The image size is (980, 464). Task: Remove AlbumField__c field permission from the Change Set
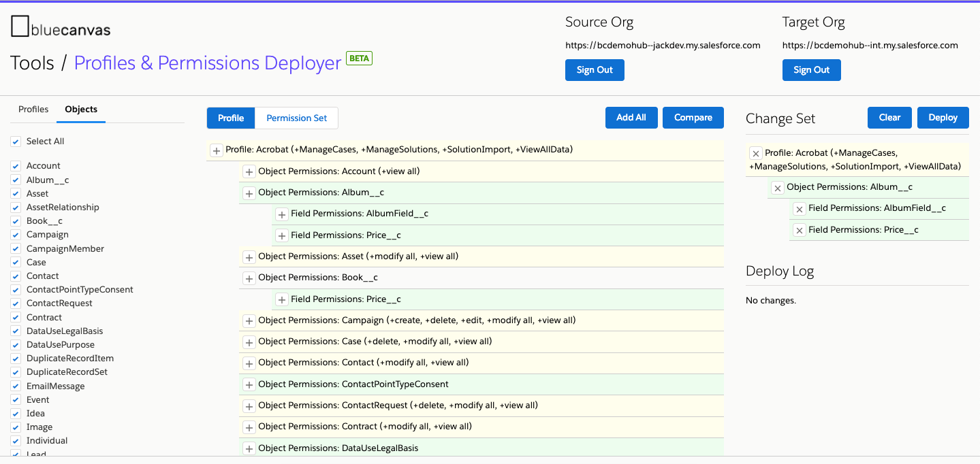(800, 209)
